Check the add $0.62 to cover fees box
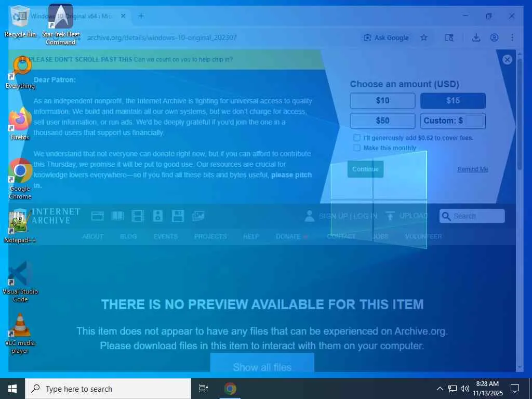This screenshot has width=532, height=399. pos(356,138)
